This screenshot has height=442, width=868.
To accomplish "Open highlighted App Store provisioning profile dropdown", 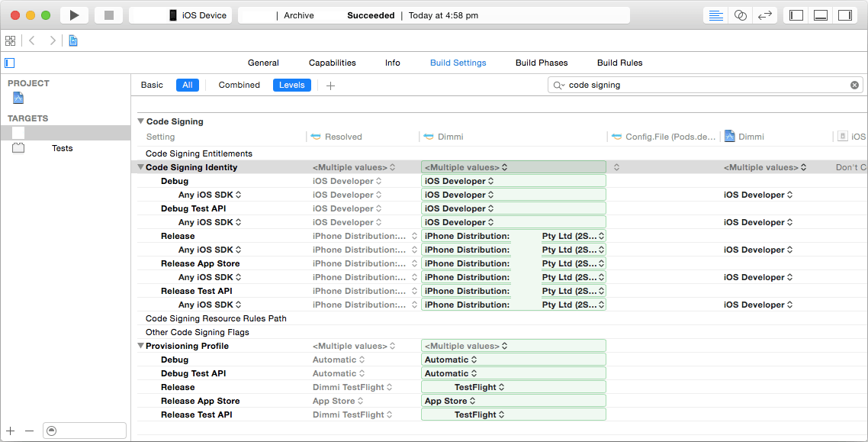I will coord(513,401).
